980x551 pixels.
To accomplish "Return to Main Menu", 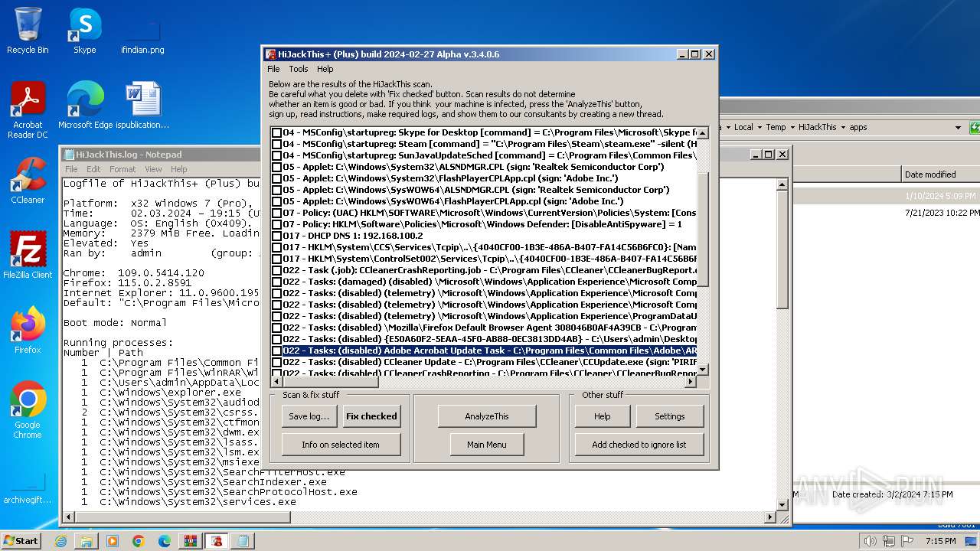I will pos(487,445).
